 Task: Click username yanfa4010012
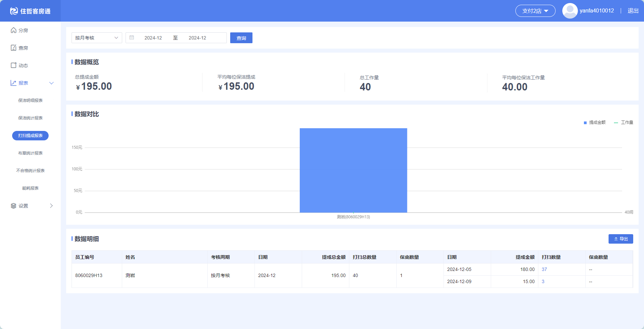click(x=597, y=11)
